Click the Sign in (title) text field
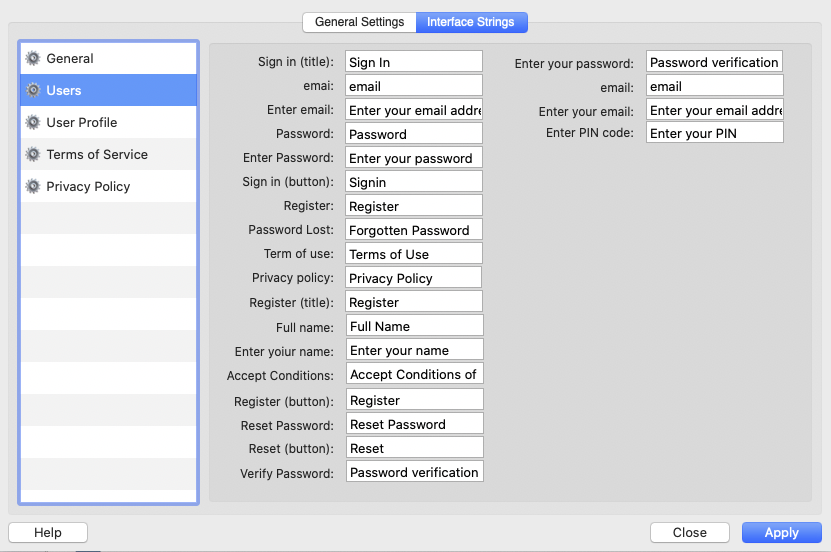The width and height of the screenshot is (831, 552). click(414, 62)
